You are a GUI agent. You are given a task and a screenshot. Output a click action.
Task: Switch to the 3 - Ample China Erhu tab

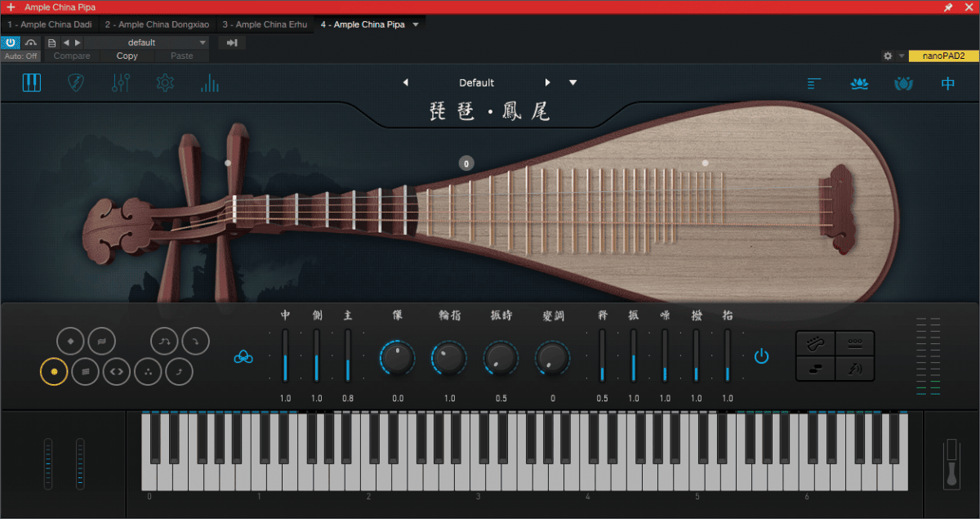pyautogui.click(x=265, y=25)
